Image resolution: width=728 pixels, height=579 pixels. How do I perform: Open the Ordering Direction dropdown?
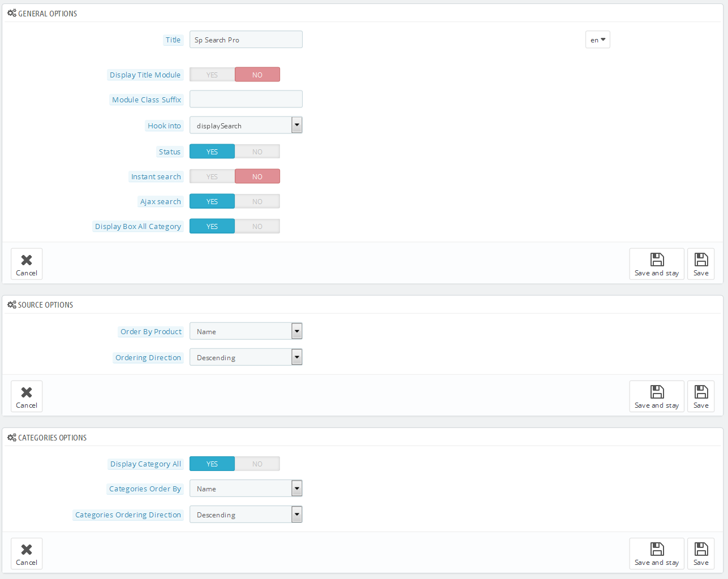pos(246,357)
